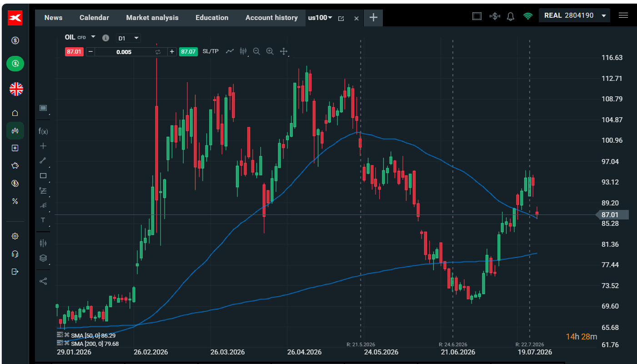Switch to the Market analysis tab
This screenshot has height=364, width=637.
[152, 18]
